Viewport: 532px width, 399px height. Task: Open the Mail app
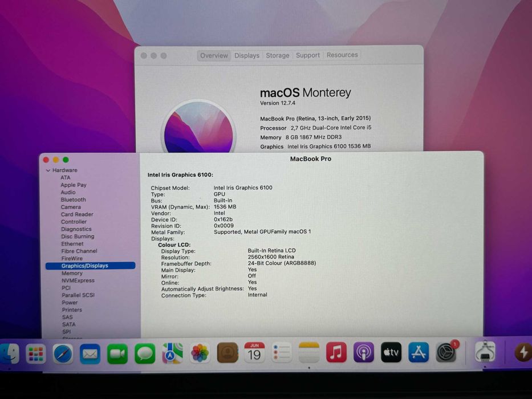[x=90, y=354]
